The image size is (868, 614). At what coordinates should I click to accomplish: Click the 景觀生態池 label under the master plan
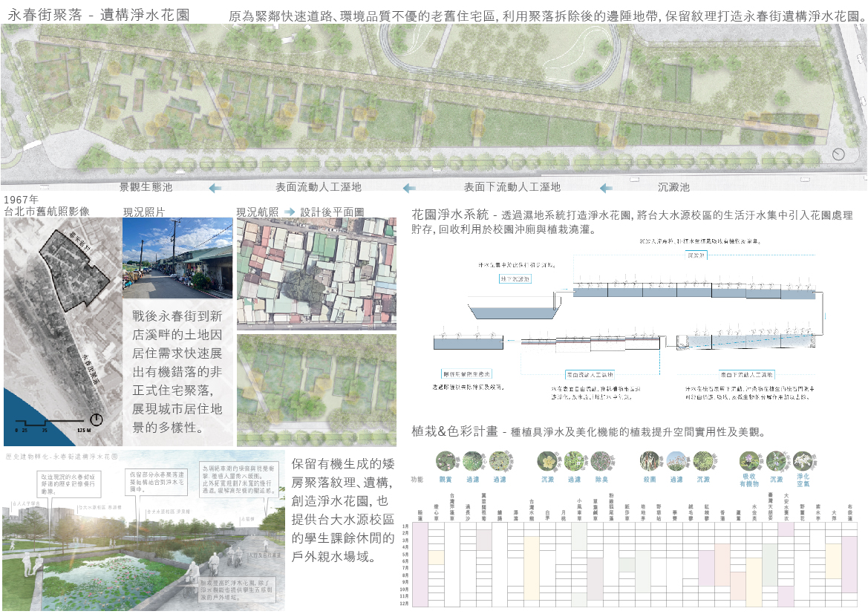(x=146, y=188)
